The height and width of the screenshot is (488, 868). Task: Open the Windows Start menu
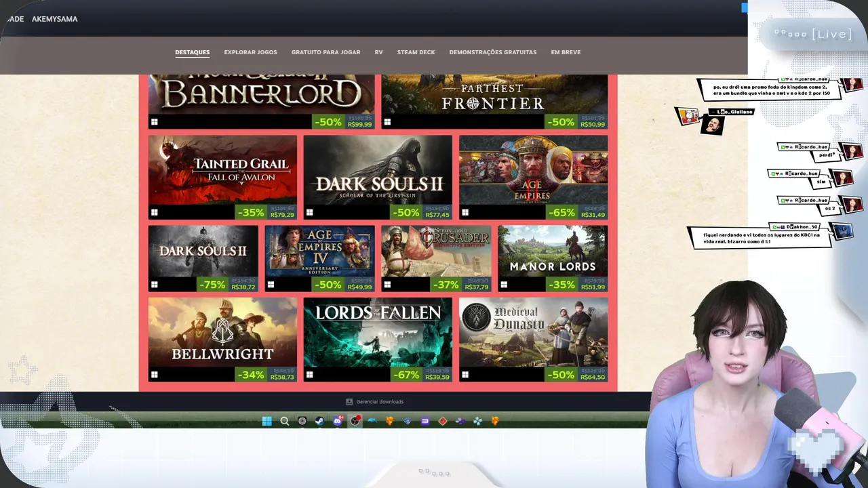tap(267, 421)
